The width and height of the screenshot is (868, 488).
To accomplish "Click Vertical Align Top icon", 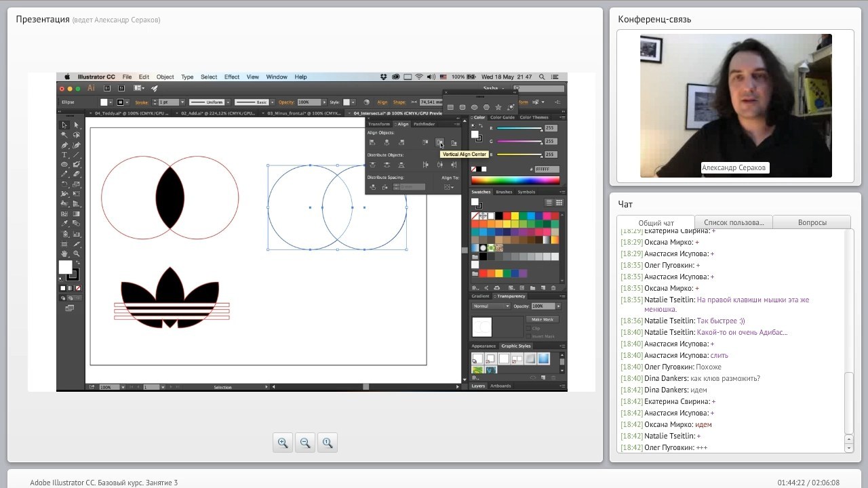I will coord(425,142).
